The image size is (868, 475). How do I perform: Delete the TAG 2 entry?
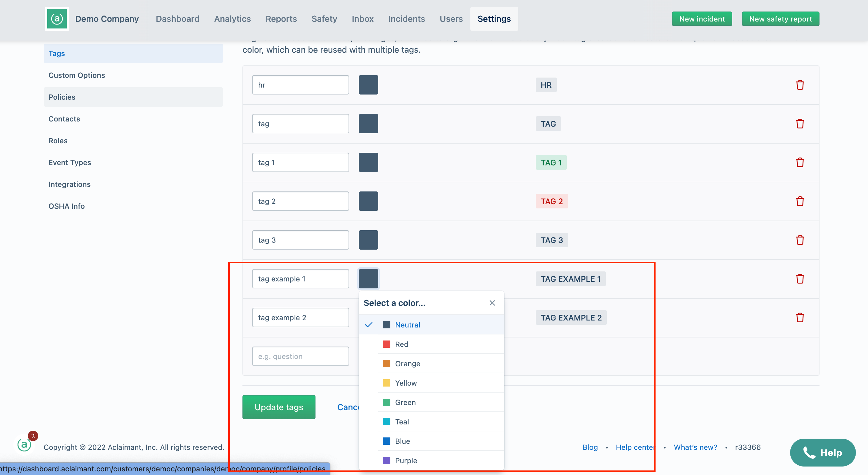click(x=800, y=201)
